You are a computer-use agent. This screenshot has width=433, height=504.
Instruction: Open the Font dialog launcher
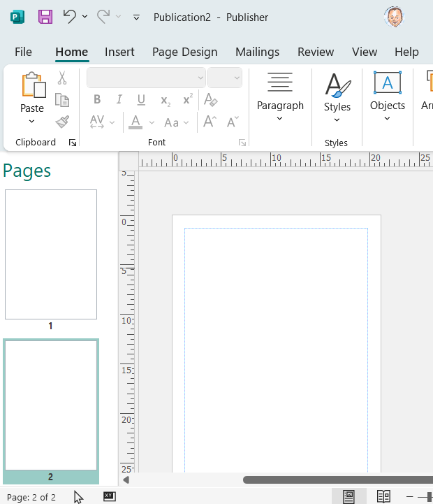pos(242,143)
